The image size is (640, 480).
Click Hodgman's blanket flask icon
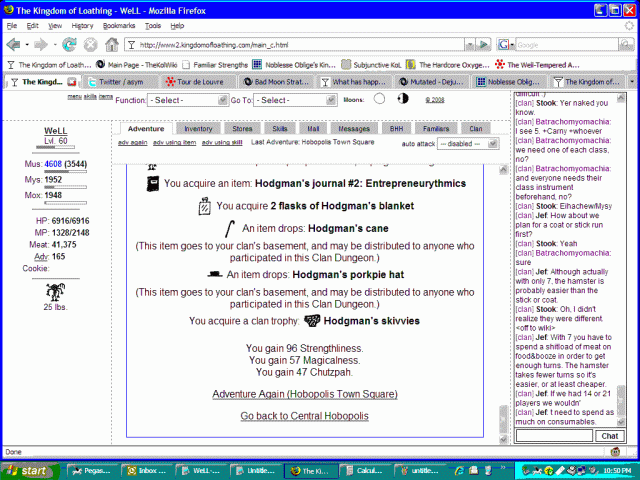click(204, 206)
